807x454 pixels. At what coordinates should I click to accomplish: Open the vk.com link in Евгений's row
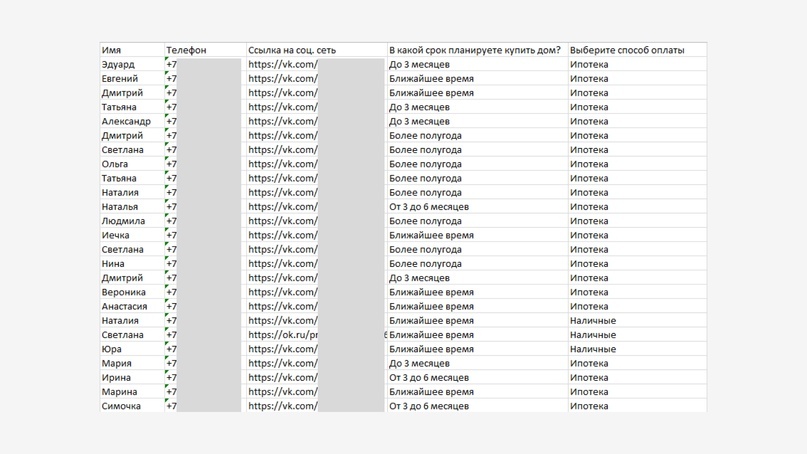coord(317,79)
